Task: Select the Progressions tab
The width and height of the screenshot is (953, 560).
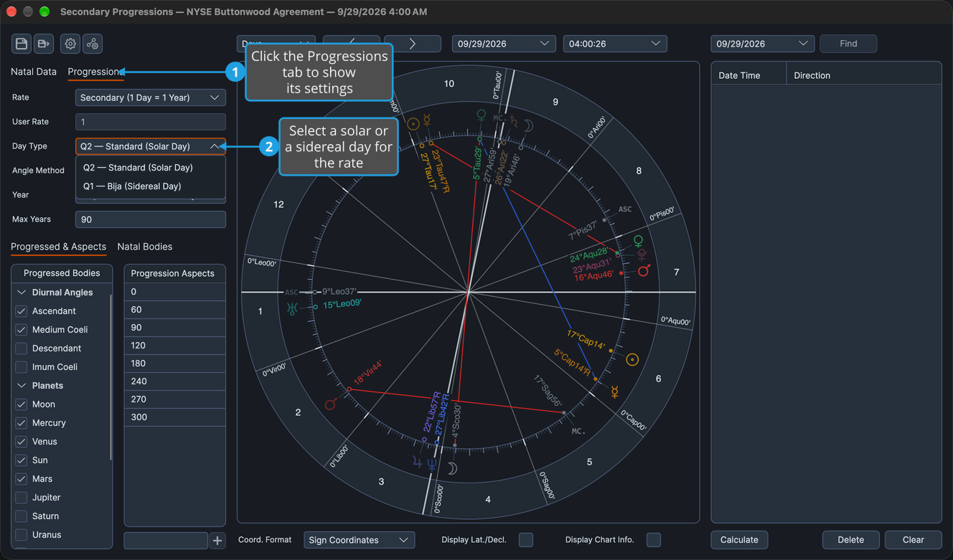Action: point(95,72)
